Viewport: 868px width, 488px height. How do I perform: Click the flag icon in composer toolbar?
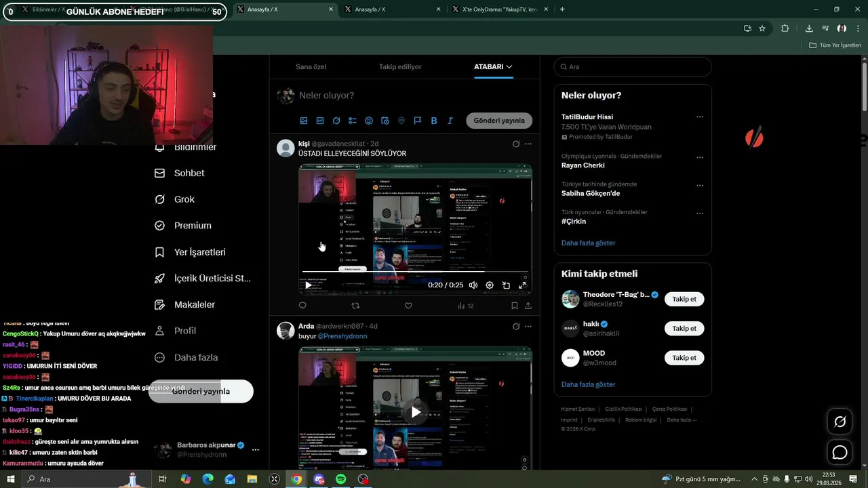[x=418, y=121]
